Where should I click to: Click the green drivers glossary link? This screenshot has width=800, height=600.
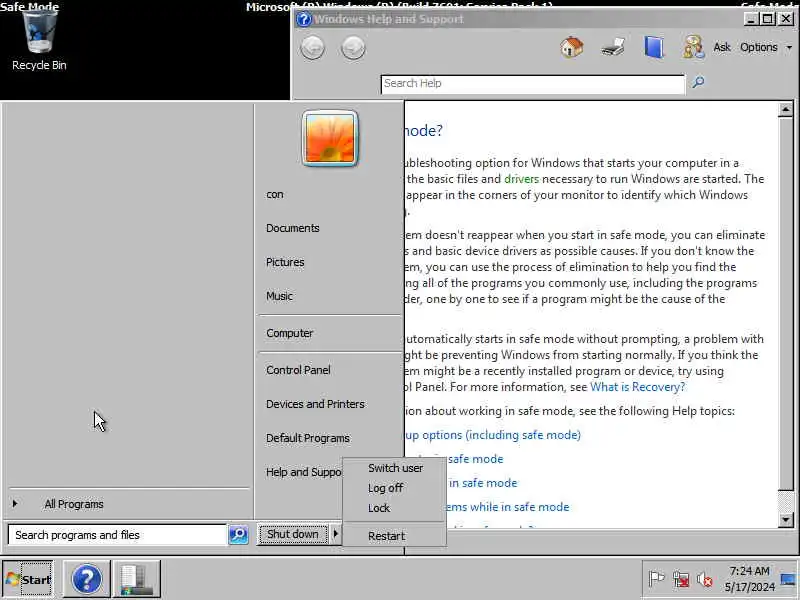point(521,179)
